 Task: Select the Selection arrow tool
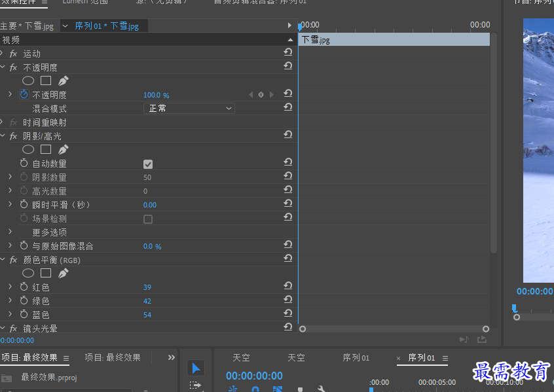[195, 368]
